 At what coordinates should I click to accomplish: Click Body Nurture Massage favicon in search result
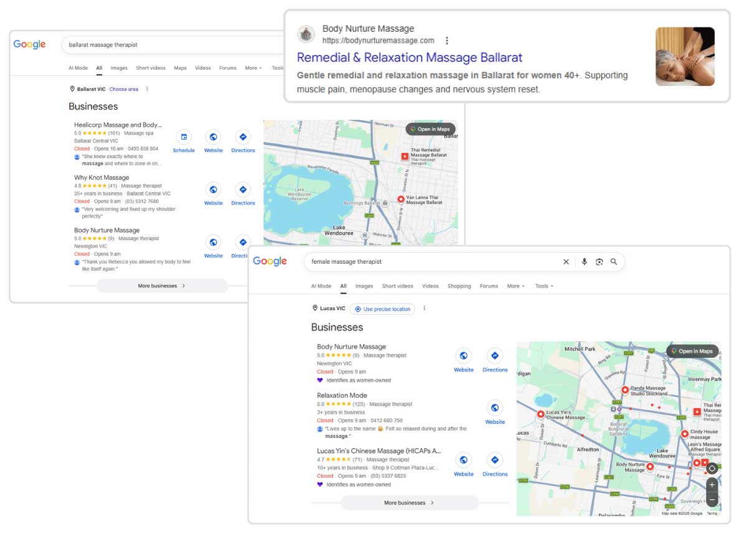coord(306,34)
